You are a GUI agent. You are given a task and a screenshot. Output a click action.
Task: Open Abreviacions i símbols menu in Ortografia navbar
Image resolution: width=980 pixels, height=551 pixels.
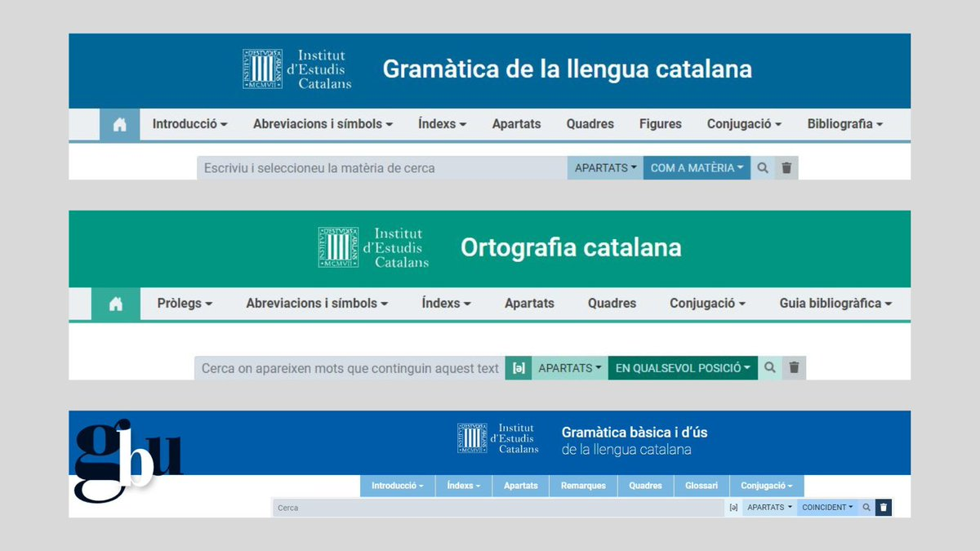[x=317, y=303]
